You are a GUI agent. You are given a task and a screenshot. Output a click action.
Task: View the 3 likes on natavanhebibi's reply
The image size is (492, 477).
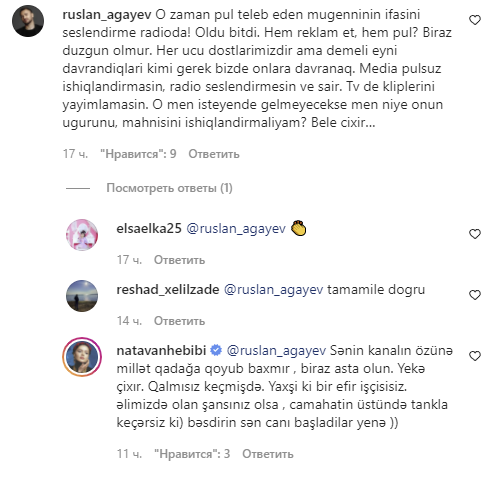tap(192, 454)
